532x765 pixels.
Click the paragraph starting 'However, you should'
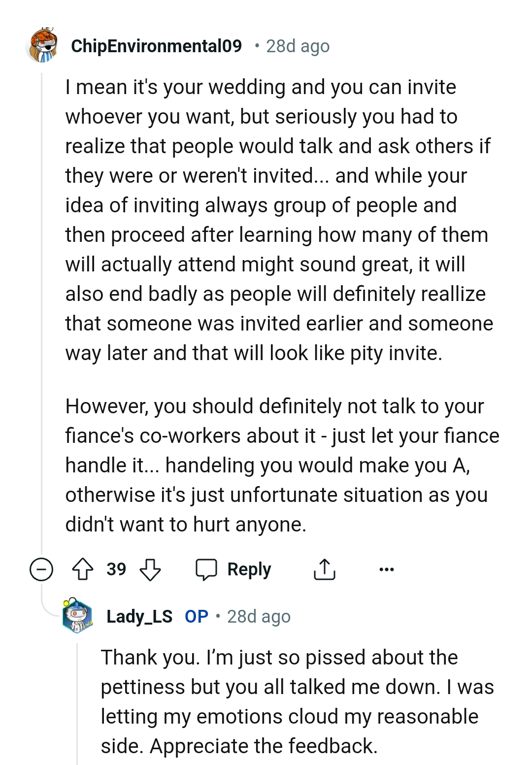pyautogui.click(x=281, y=465)
